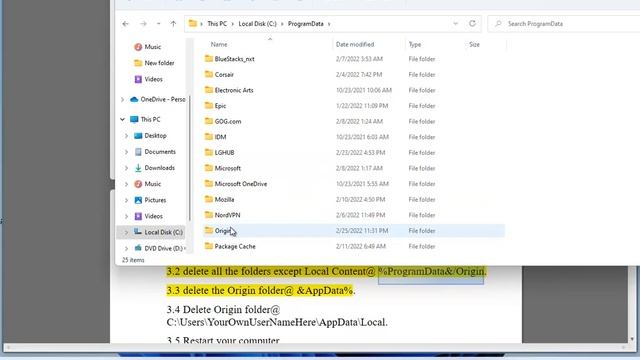Image resolution: width=640 pixels, height=360 pixels.
Task: Expand the Music node under This PC
Action: [x=126, y=184]
